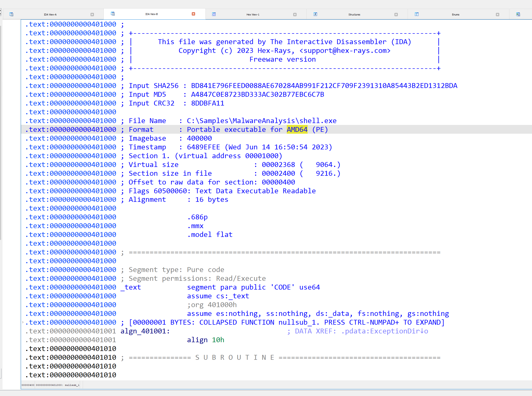Click the Input MD5 hash value
This screenshot has width=532, height=396.
[x=257, y=94]
